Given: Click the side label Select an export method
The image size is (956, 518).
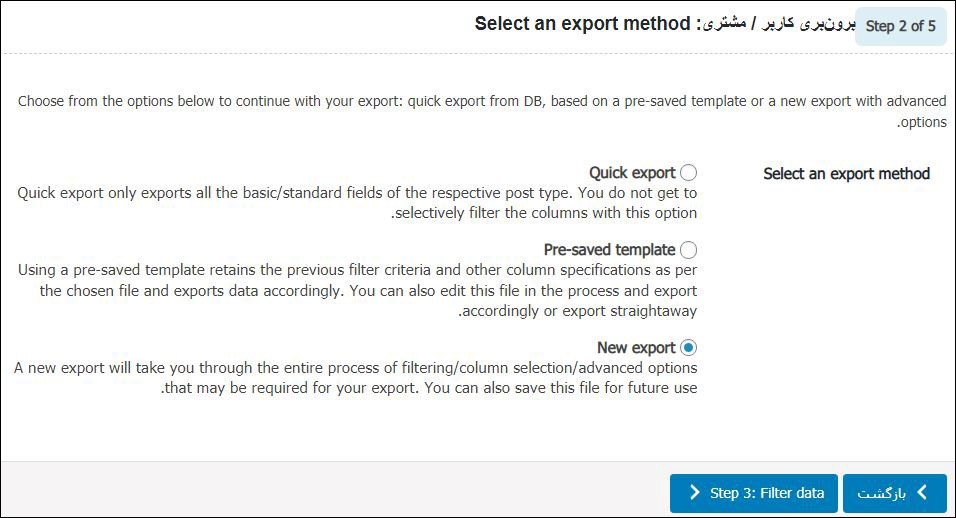Looking at the screenshot, I should [x=846, y=174].
